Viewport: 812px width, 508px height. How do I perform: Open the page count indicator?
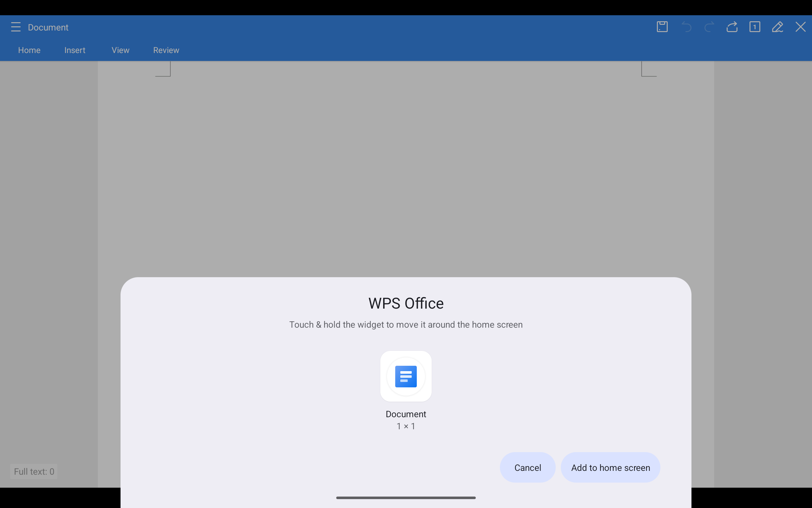[755, 27]
